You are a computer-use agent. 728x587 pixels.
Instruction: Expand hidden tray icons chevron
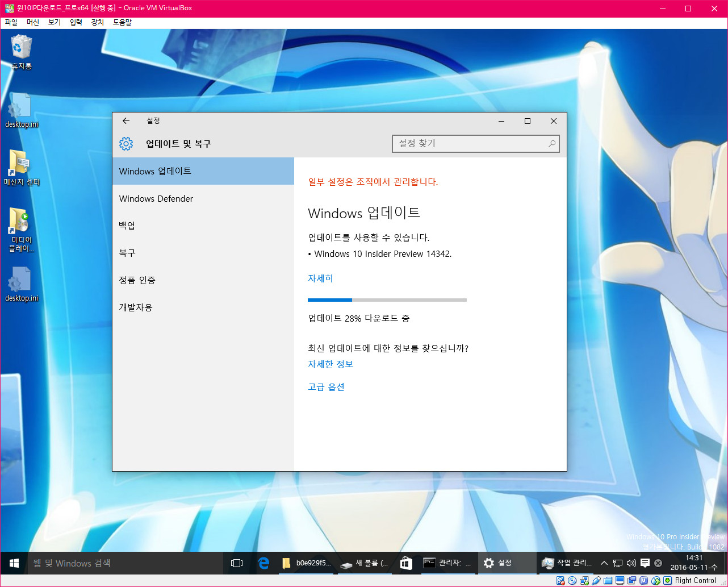point(604,563)
